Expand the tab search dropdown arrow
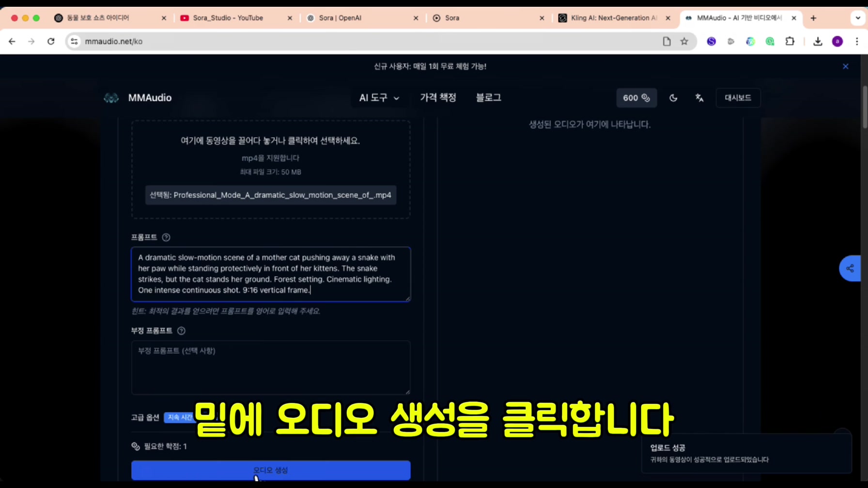The image size is (868, 488). point(858,18)
